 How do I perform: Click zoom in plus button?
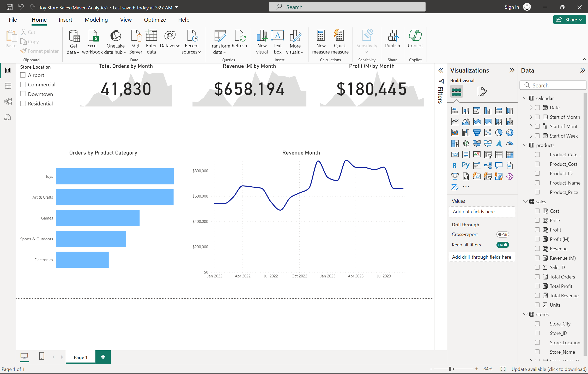477,369
